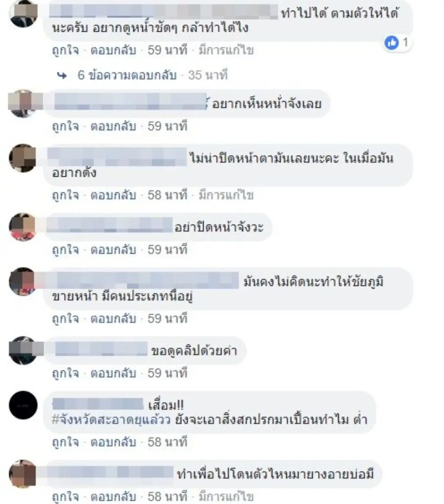The image size is (444, 504).
Task: Expand the 6 replies thread arrow
Action: (x=62, y=75)
